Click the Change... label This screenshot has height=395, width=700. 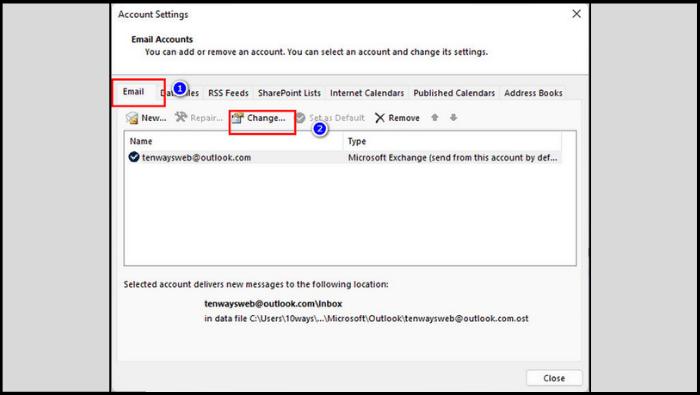point(266,118)
